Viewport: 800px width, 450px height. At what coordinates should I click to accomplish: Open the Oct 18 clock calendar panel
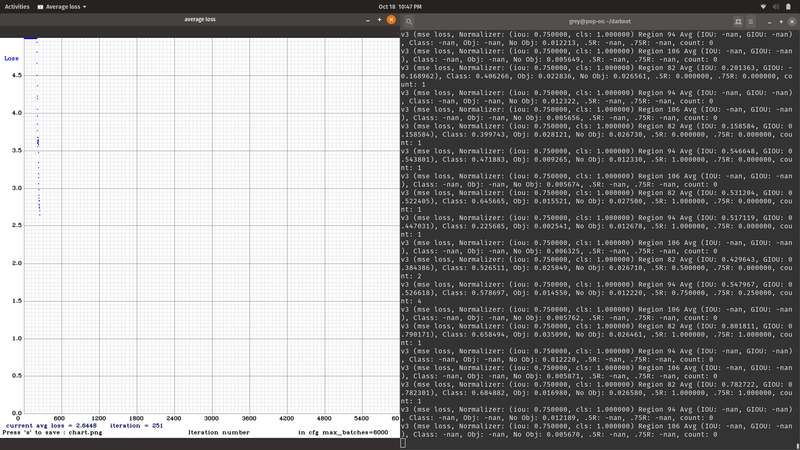pos(399,6)
